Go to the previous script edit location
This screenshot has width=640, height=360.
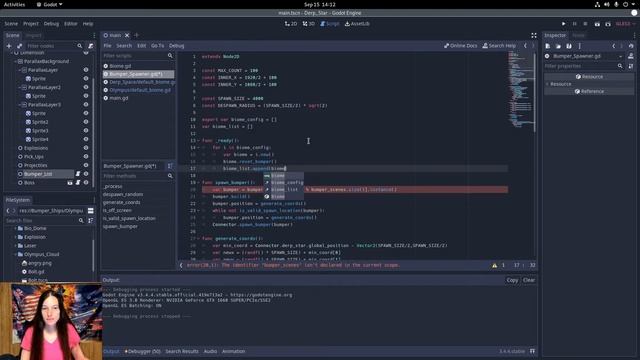point(525,46)
